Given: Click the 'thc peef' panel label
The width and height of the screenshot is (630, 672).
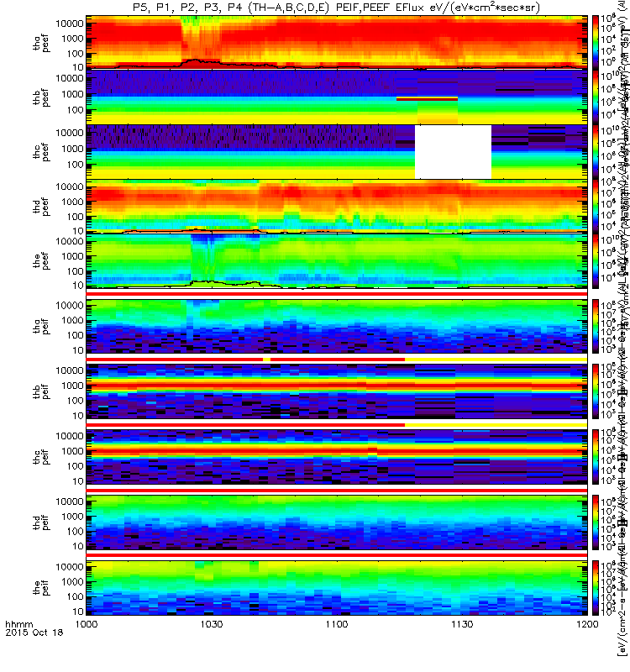Looking at the screenshot, I should tap(41, 152).
